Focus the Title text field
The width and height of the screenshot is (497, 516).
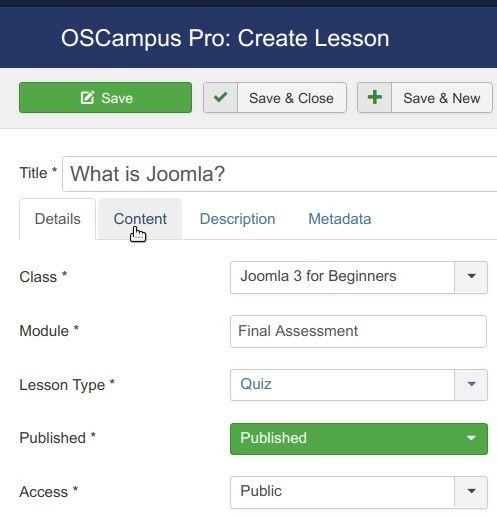[279, 174]
